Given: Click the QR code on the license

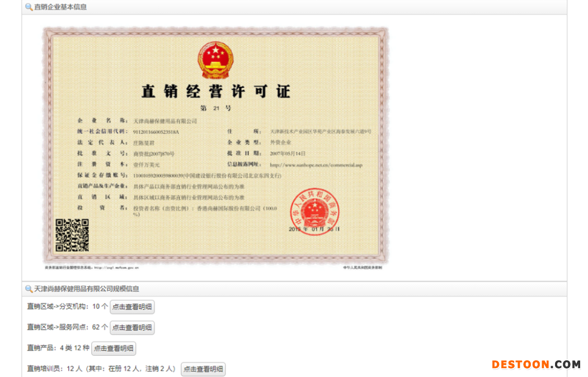Looking at the screenshot, I should [72, 235].
